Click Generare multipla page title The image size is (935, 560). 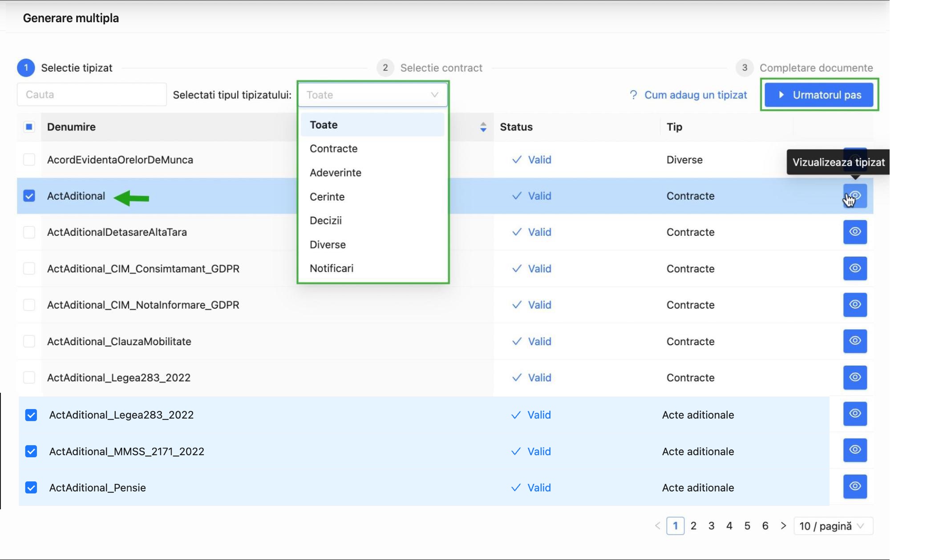click(71, 18)
